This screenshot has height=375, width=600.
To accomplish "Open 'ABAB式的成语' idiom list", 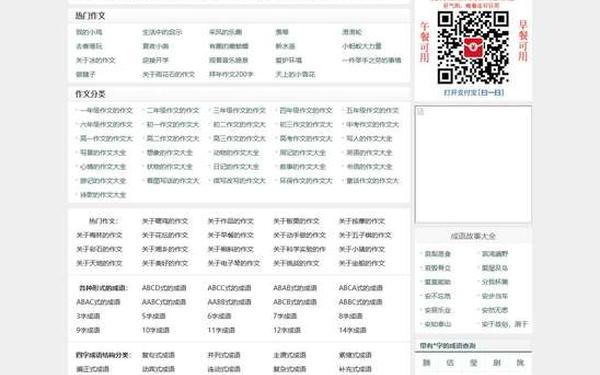I will click(295, 288).
